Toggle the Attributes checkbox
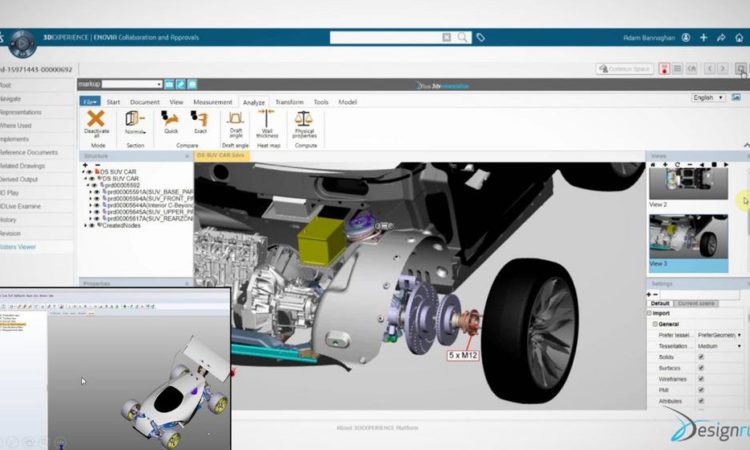The image size is (750, 450). pos(701,401)
